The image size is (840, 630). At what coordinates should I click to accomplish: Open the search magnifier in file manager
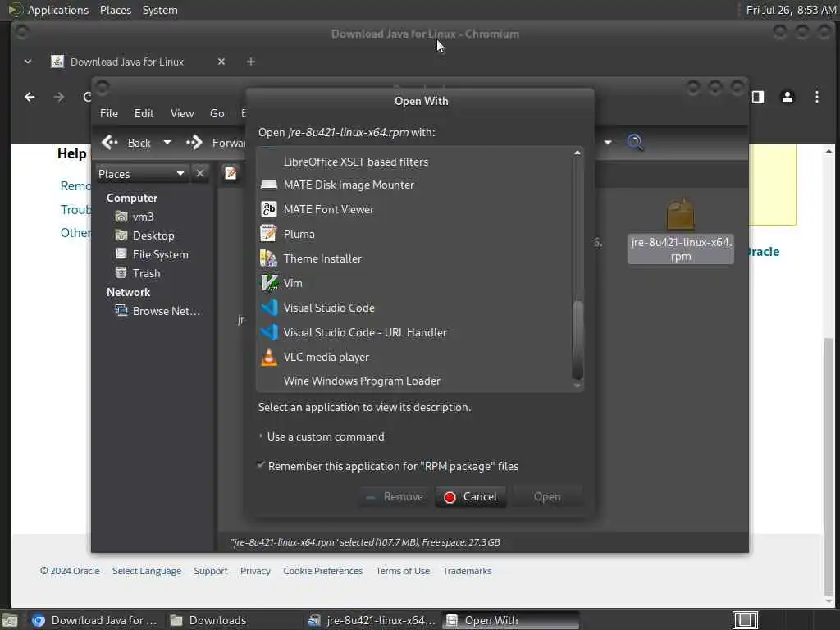click(635, 143)
